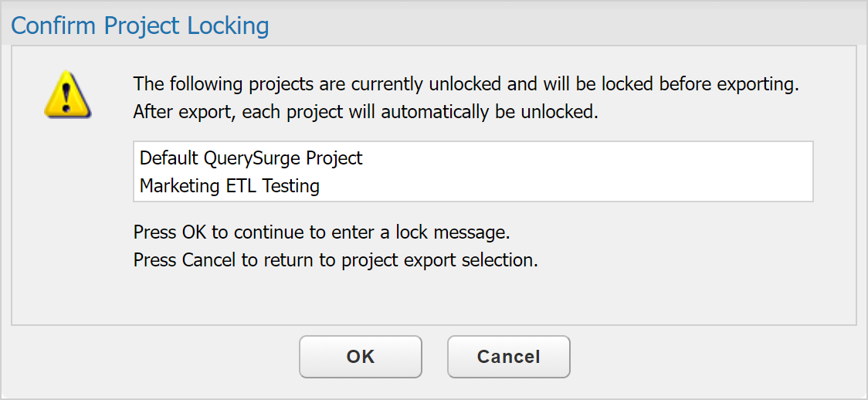
Task: Select the Marketing ETL Testing list entry
Action: [x=229, y=185]
